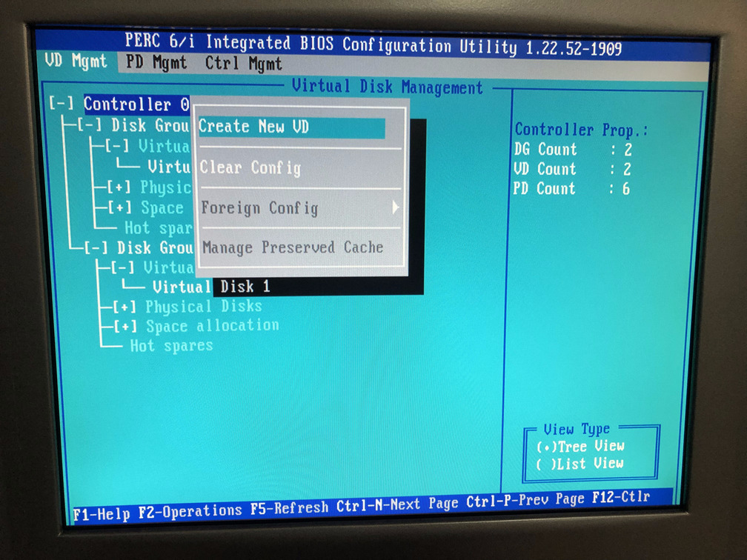The image size is (747, 560).
Task: Select the Controller 0 tree item
Action: click(x=136, y=104)
